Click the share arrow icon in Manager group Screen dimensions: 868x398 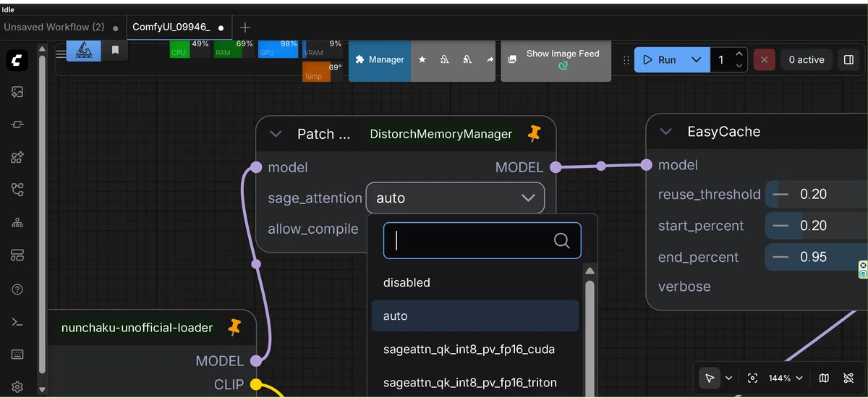[x=490, y=60]
